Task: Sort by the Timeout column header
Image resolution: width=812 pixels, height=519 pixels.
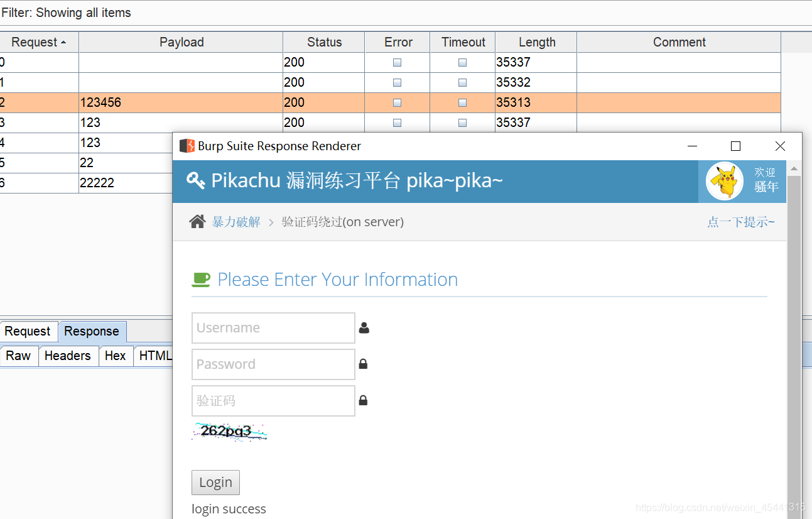Action: coord(463,42)
